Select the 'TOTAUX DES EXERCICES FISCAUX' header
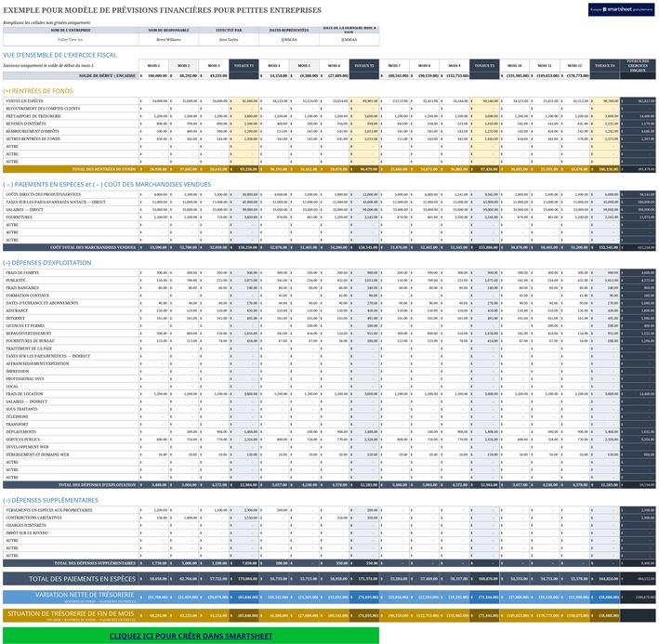Viewport: 659px width, 644px height. pyautogui.click(x=638, y=66)
